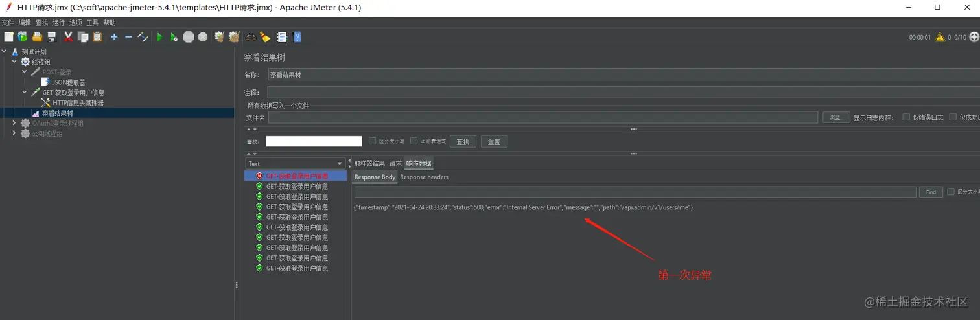Switch to the 取样器结果 tab
This screenshot has width=980, height=320.
369,163
